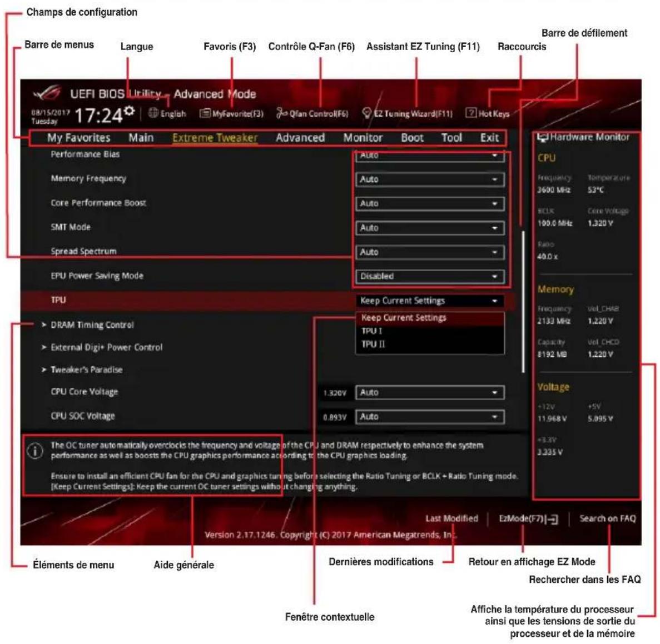Click the English language button

pos(167,113)
